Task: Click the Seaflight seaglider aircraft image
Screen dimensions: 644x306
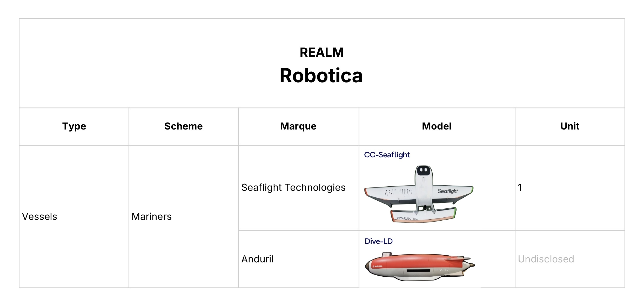Action: point(419,194)
